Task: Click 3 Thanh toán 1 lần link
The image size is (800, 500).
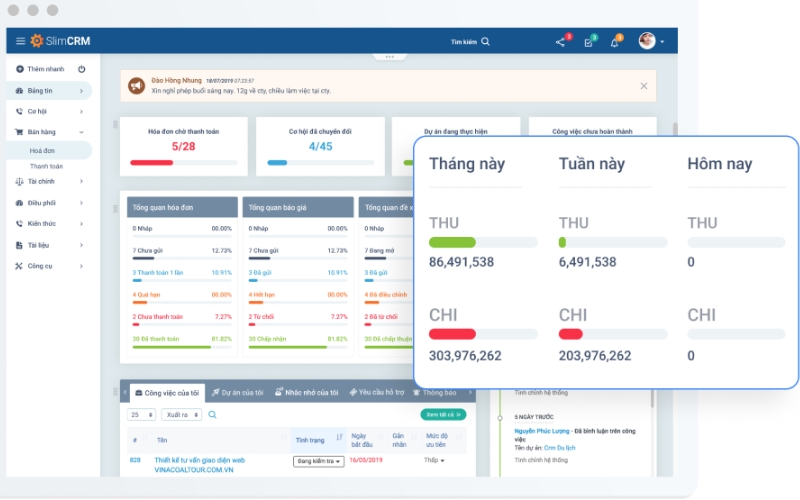Action: pos(158,272)
